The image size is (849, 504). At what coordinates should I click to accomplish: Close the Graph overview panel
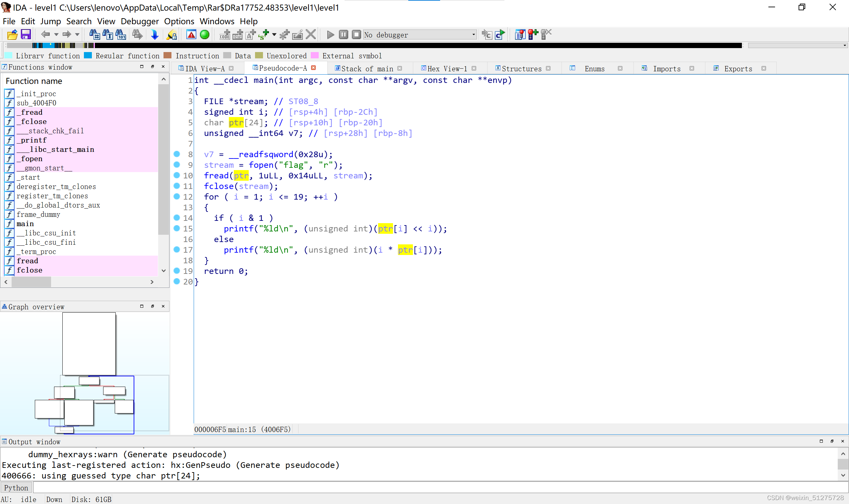(x=163, y=306)
